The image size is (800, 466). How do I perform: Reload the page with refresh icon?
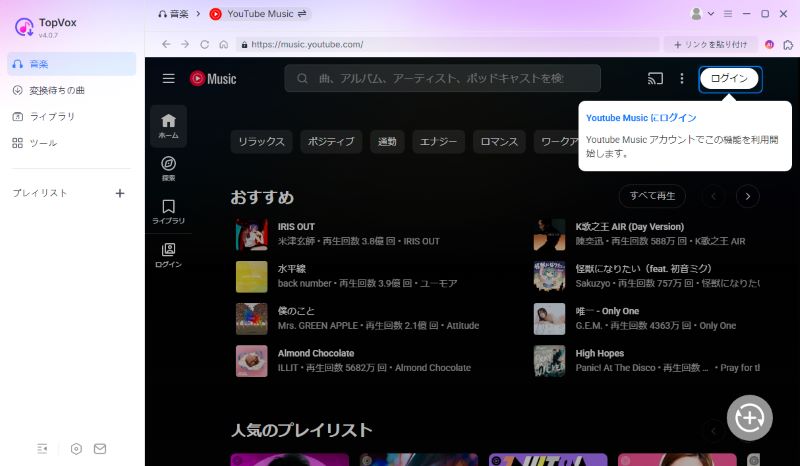point(204,44)
